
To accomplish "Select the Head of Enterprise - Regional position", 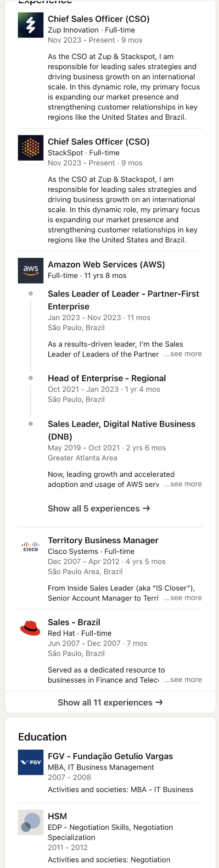I will [x=107, y=378].
